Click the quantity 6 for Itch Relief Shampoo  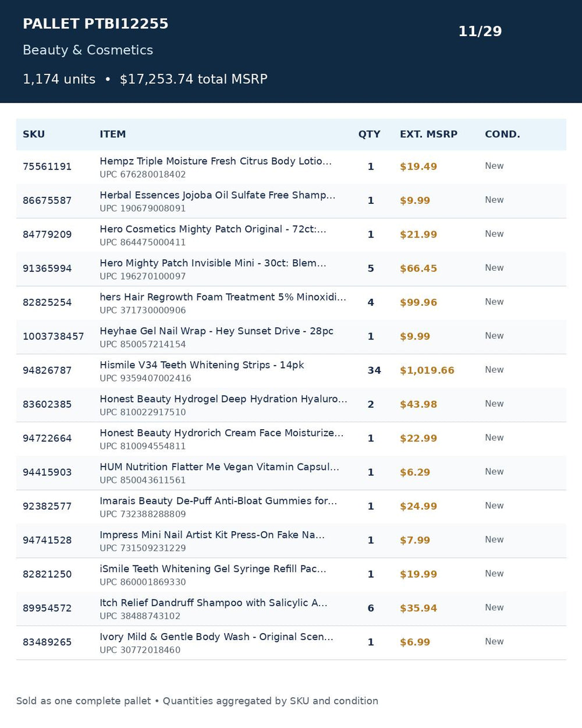[371, 609]
